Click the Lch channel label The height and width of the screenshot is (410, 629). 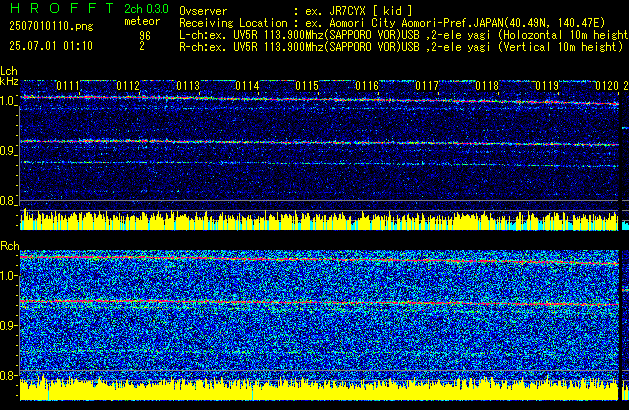[x=9, y=71]
